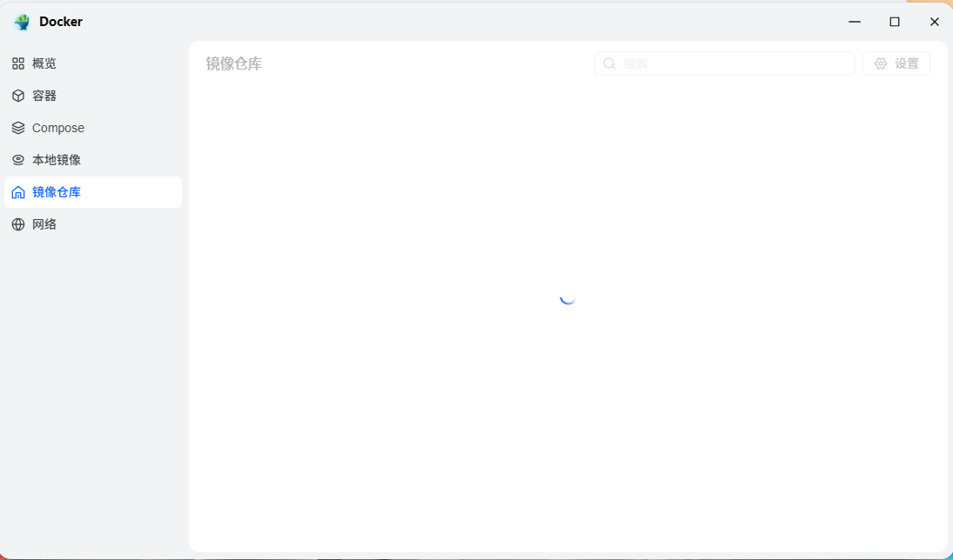Click the Docker window title text

tap(61, 22)
